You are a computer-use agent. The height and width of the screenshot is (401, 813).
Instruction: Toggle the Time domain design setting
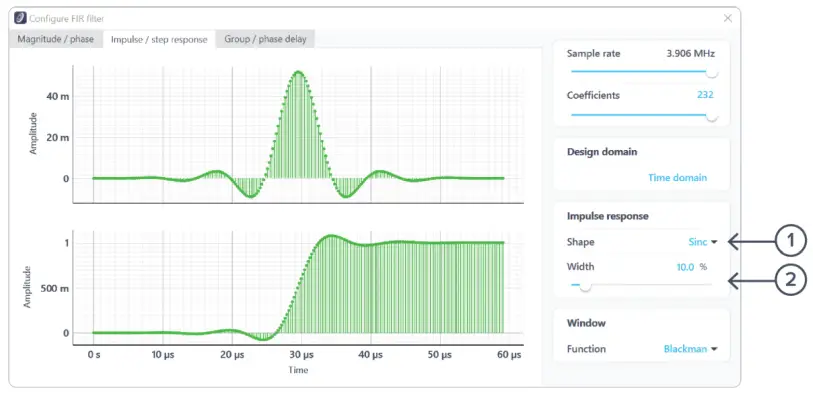(677, 177)
